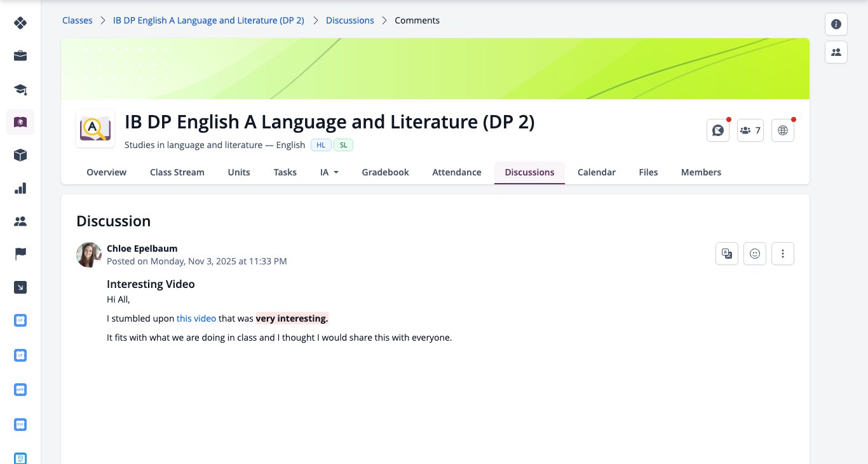Click the highlighted 'very interesting.' text
The image size is (868, 464).
tap(292, 318)
